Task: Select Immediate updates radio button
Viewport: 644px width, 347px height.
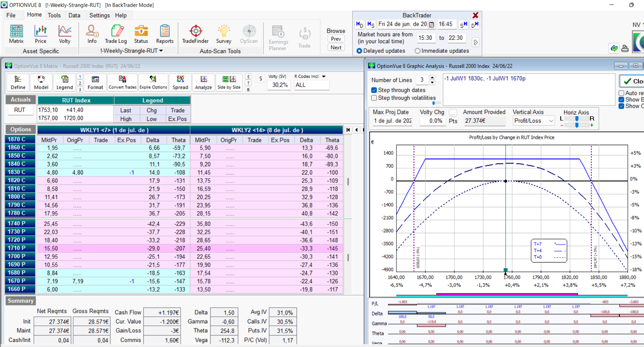Action: tap(418, 51)
